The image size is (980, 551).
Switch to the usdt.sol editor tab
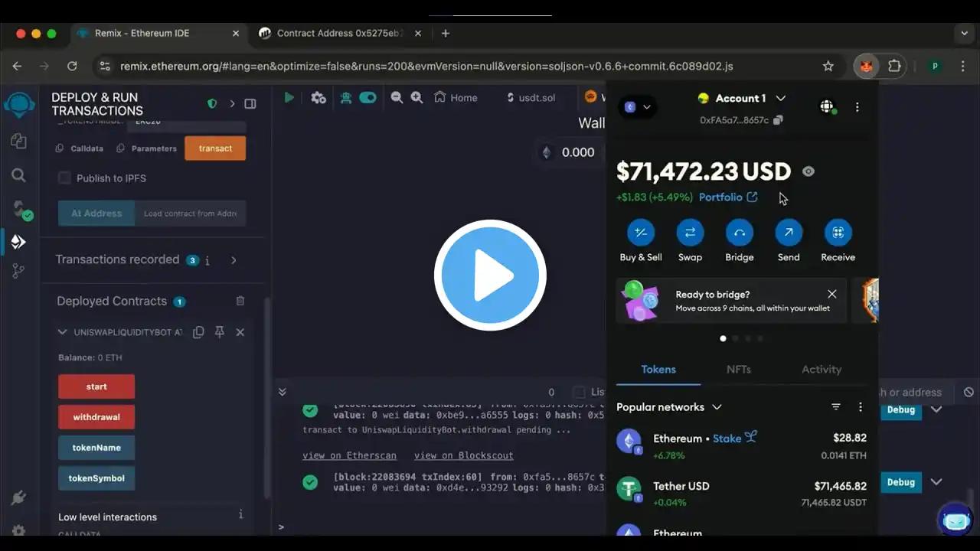[x=531, y=98]
